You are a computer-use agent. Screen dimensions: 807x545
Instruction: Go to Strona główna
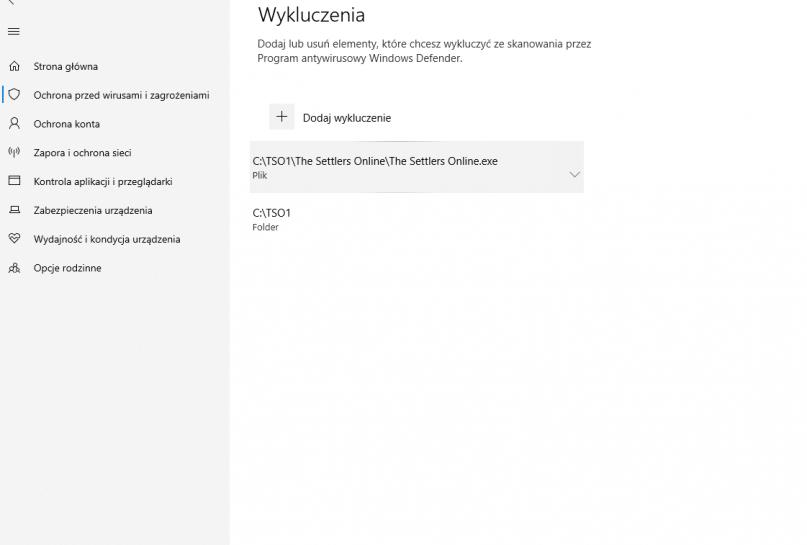[66, 66]
